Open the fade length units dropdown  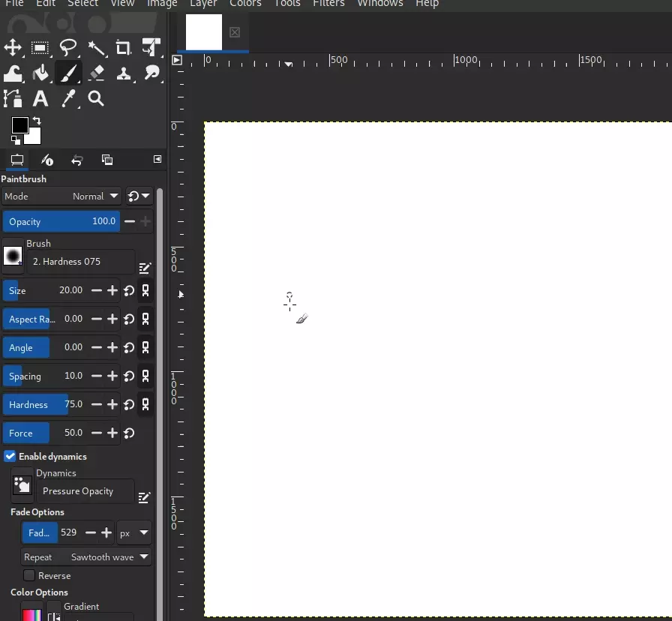(134, 532)
